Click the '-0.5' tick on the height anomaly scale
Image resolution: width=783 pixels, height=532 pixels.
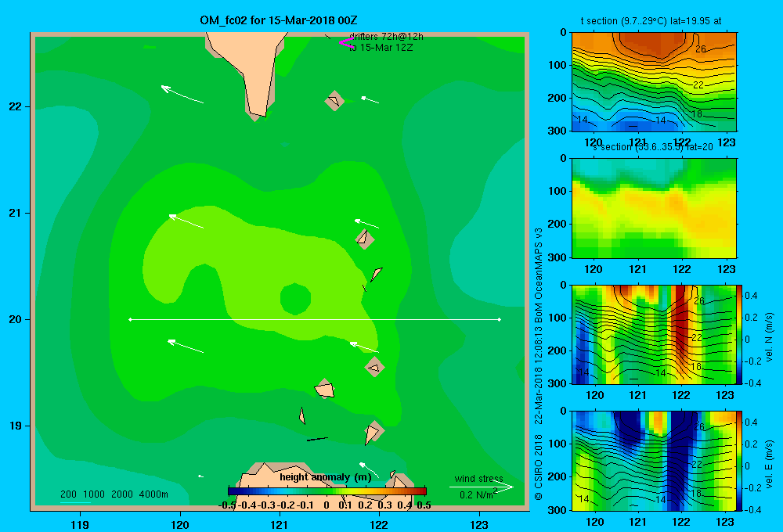[227, 505]
